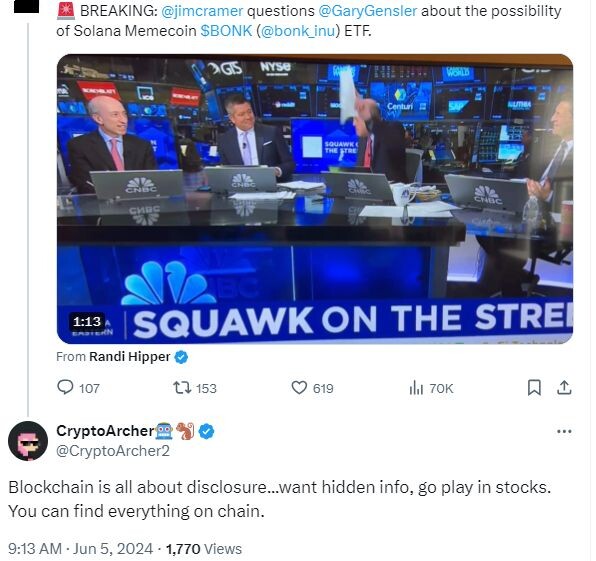Open the @CryptoArcher2 handle
The height and width of the screenshot is (561, 596).
(x=113, y=451)
